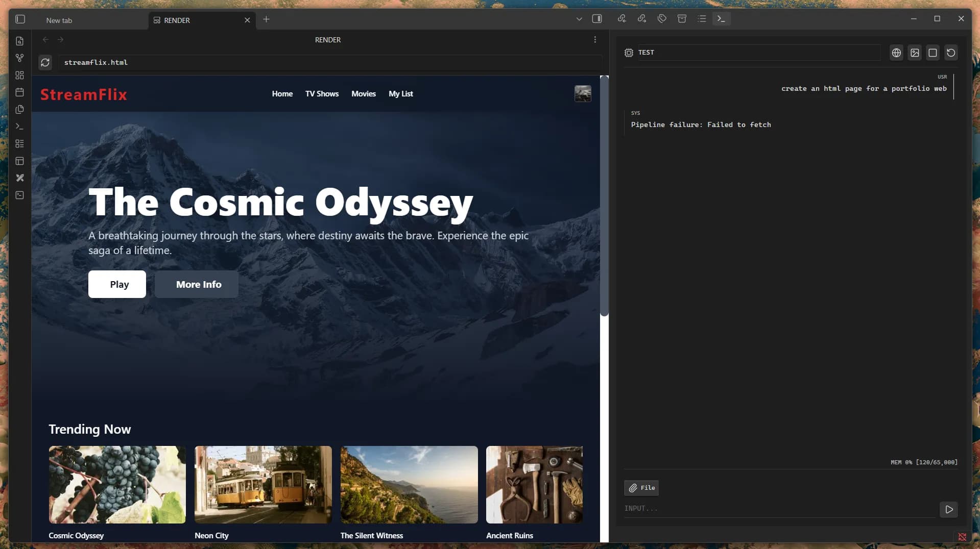
Task: Open the graph view icon in sidebar
Action: [x=20, y=58]
